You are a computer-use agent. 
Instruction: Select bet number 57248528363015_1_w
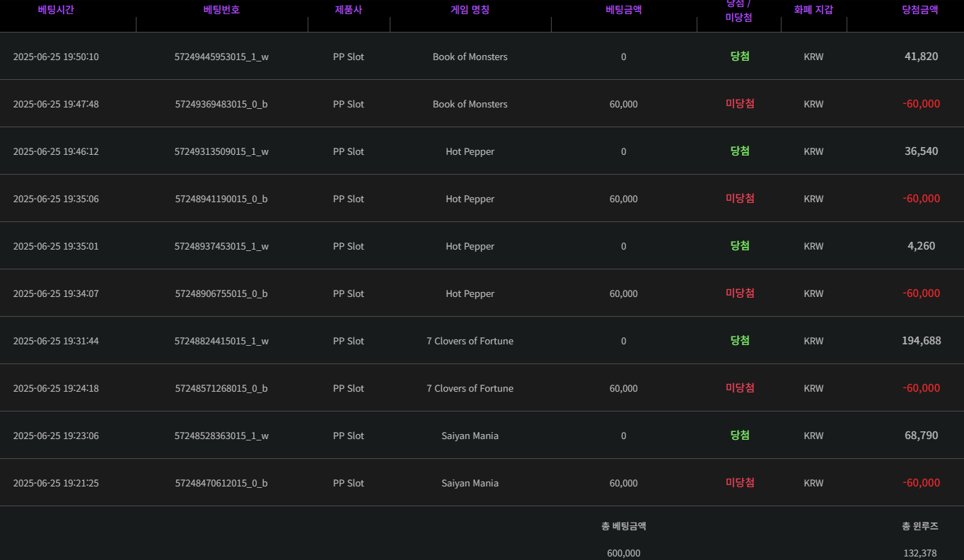[221, 436]
